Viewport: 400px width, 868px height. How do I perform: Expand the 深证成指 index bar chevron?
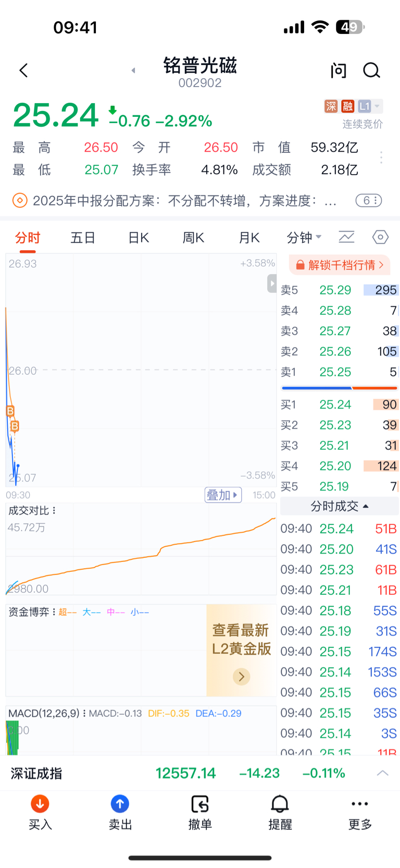pyautogui.click(x=383, y=773)
